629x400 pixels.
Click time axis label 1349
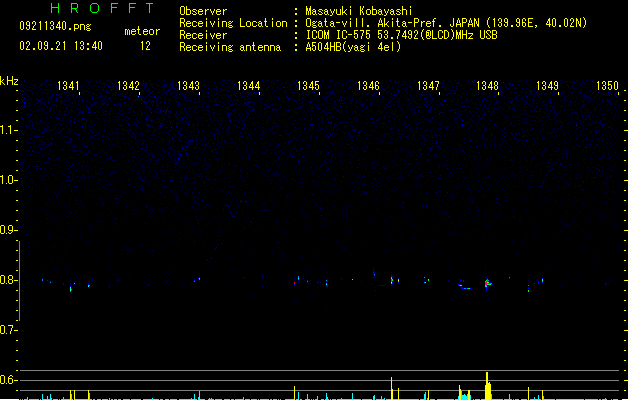coord(548,86)
